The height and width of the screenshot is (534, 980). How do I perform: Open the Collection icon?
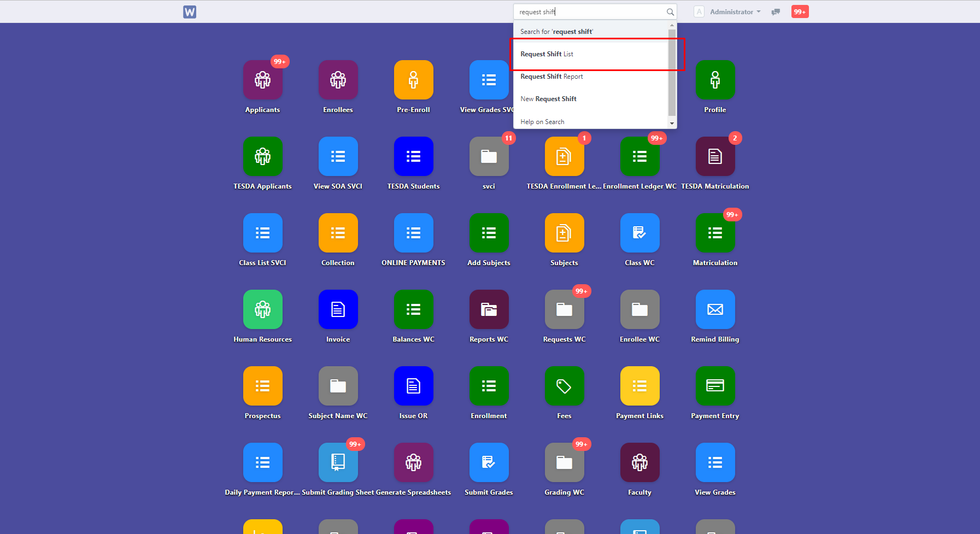[338, 233]
